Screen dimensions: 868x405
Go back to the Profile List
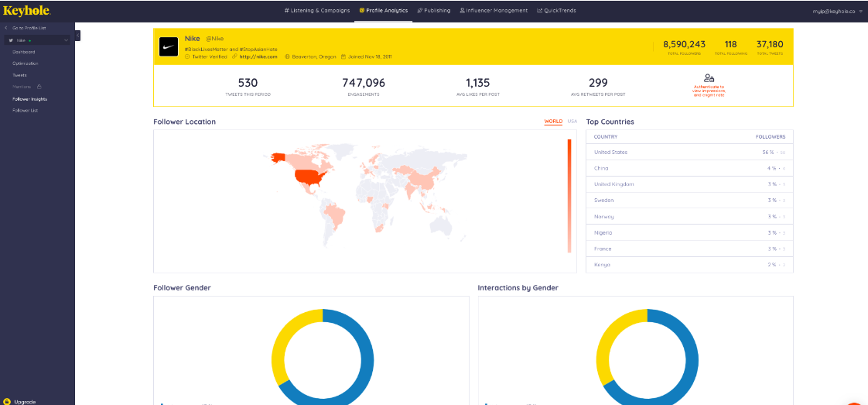29,28
